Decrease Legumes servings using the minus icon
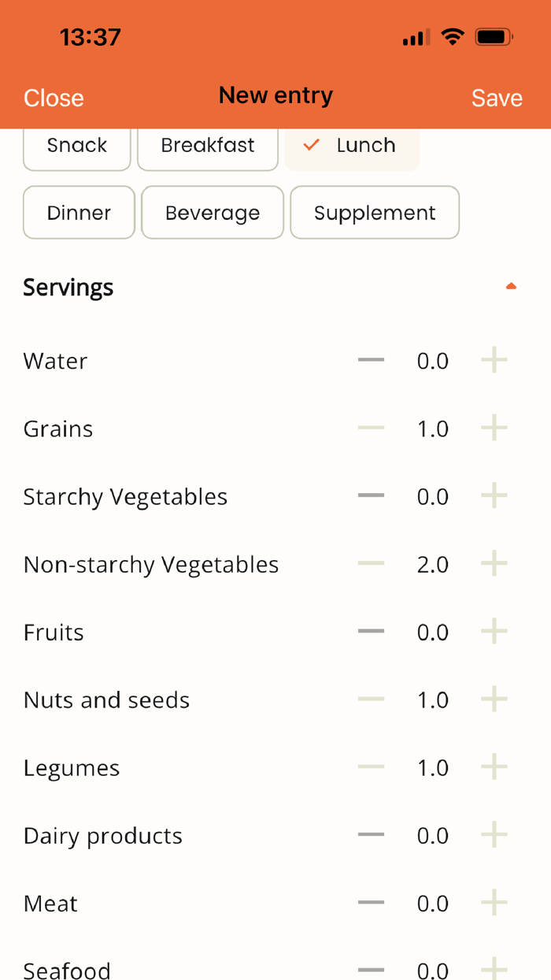This screenshot has height=980, width=551. tap(370, 767)
